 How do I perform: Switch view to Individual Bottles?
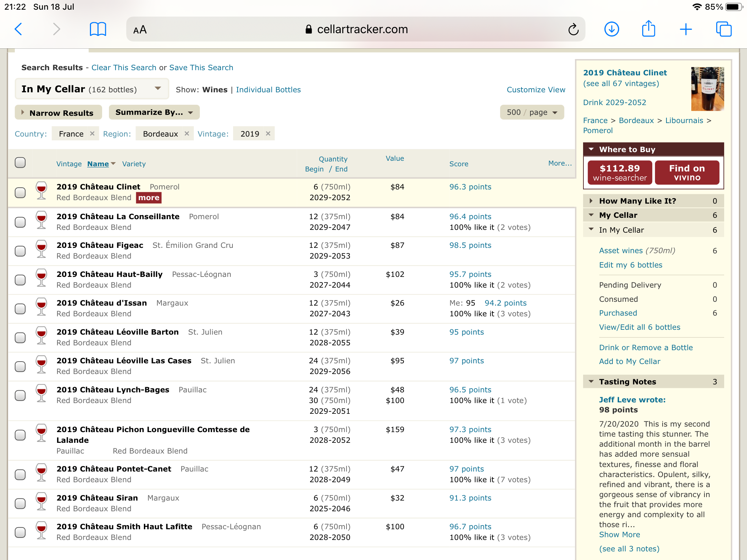point(268,90)
